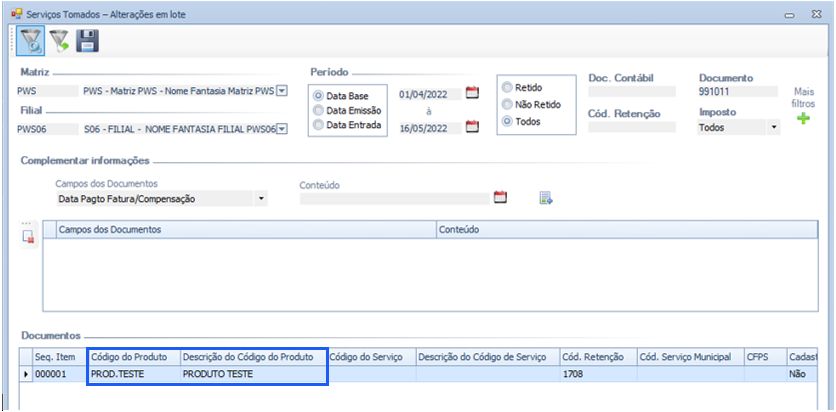Open calendar for start date 01/04/2022
The width and height of the screenshot is (836, 412).
(472, 93)
